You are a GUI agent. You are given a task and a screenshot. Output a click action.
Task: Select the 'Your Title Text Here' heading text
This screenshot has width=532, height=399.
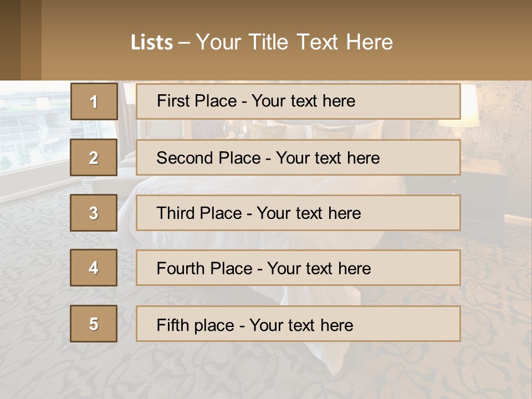click(294, 42)
